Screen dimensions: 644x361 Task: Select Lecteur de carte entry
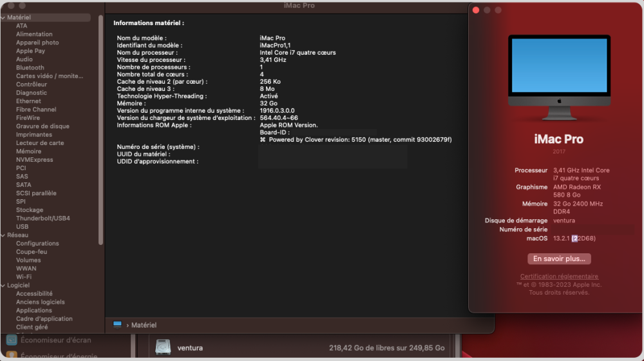click(40, 143)
